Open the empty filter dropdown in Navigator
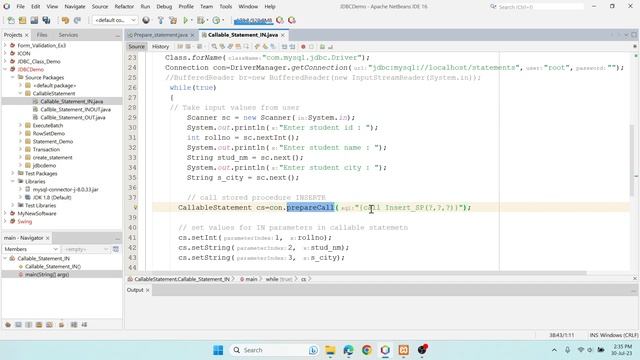Viewport: 640px width, 360px height. coord(85,249)
